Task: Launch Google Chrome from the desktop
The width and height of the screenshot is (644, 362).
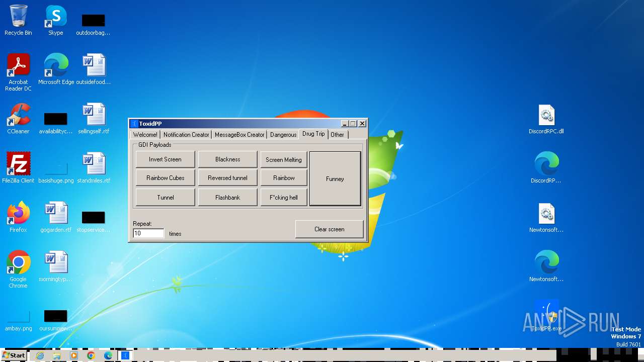Action: pos(18,269)
